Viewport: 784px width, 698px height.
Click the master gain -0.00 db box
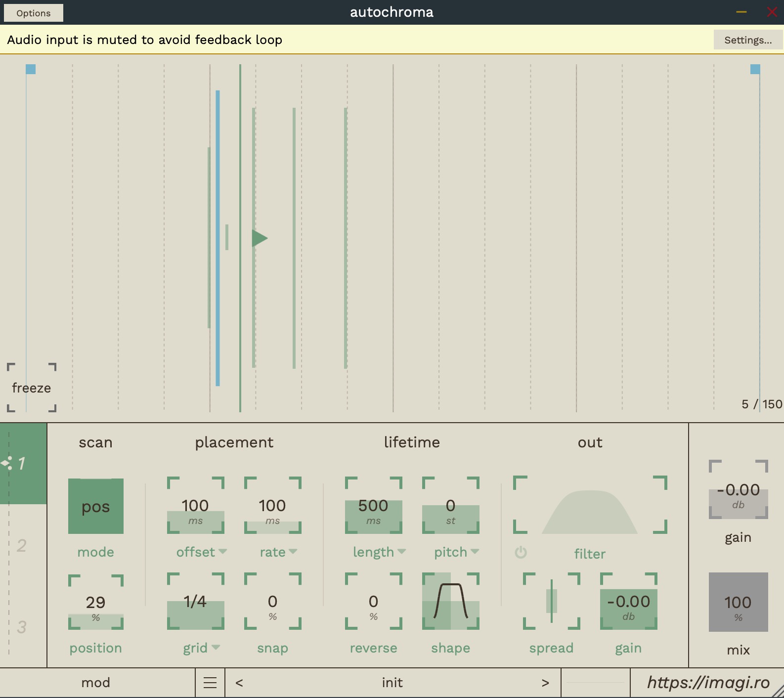[x=739, y=489]
